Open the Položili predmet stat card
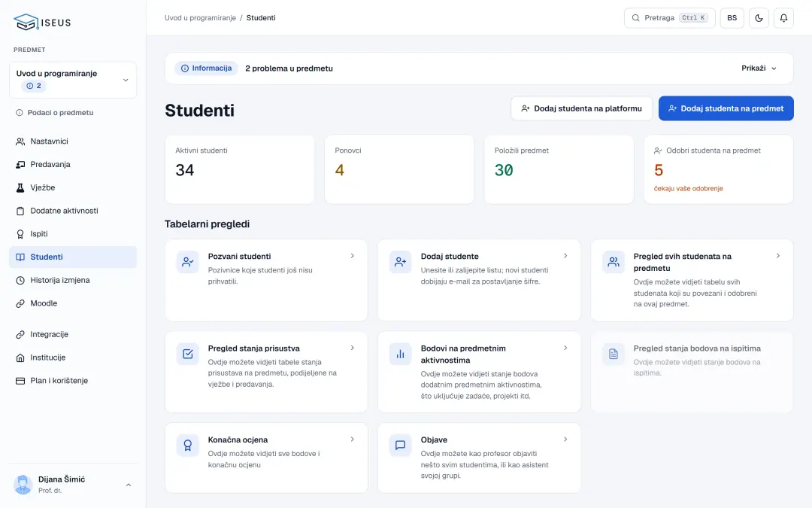Screen dimensions: 812x508 pyautogui.click(x=559, y=169)
